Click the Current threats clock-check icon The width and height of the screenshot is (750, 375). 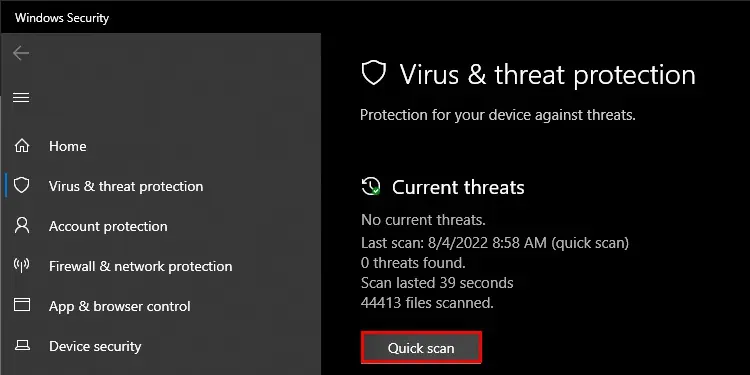[x=371, y=186]
